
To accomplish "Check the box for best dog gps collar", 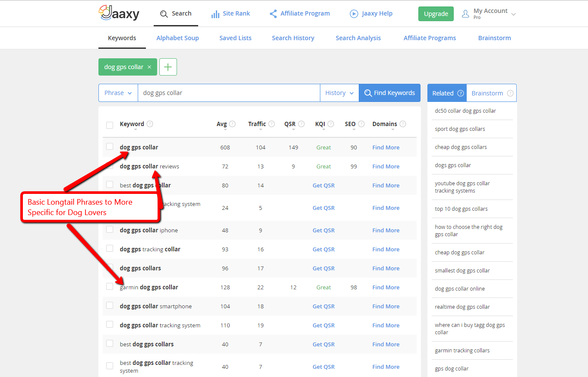I will (110, 184).
